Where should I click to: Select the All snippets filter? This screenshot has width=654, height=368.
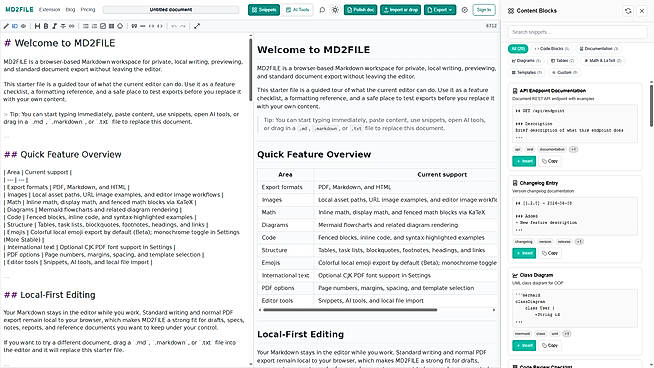(x=518, y=49)
